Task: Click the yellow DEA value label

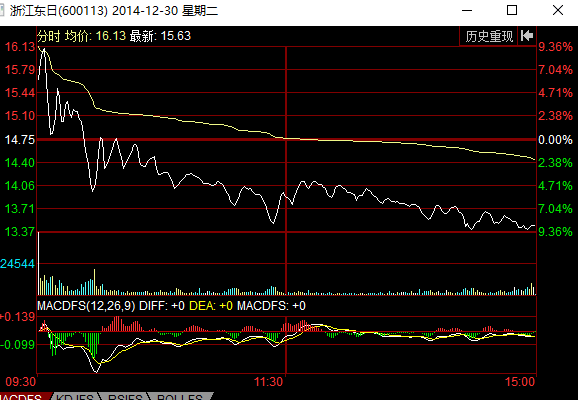Action: (211, 306)
